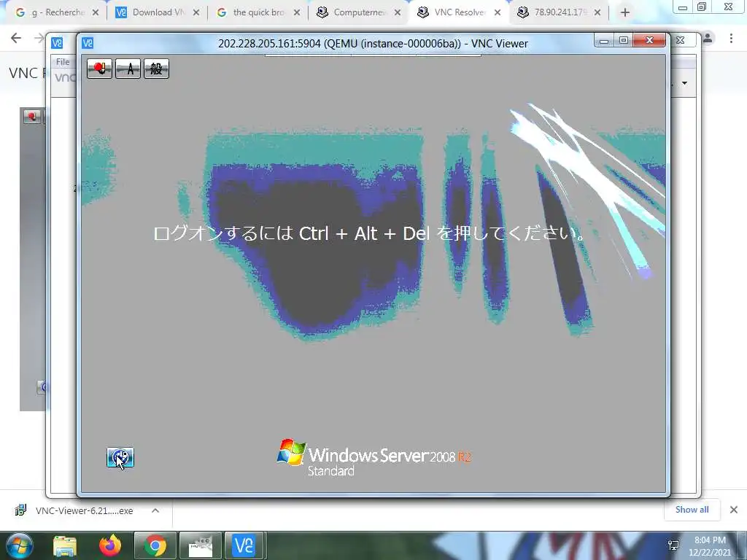The width and height of the screenshot is (747, 560).
Task: Switch to 'g - Recherche' Chrome tab
Action: click(58, 12)
